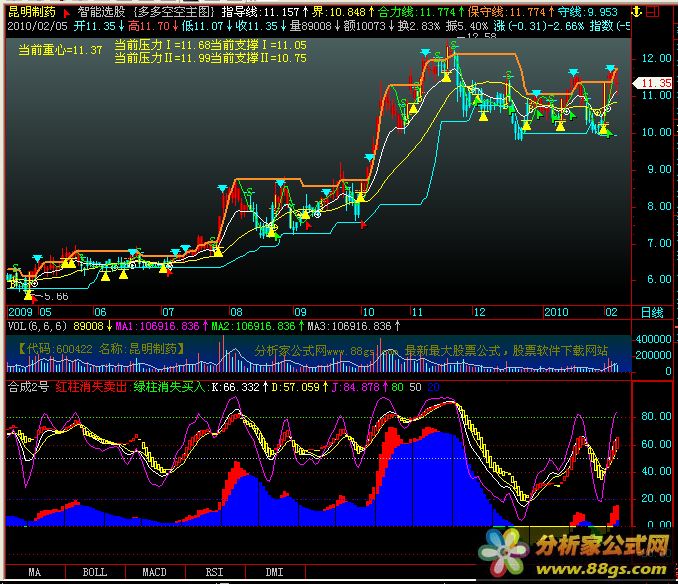Image resolution: width=678 pixels, height=584 pixels.
Task: Select the BOLL indicator tab
Action: tap(94, 573)
